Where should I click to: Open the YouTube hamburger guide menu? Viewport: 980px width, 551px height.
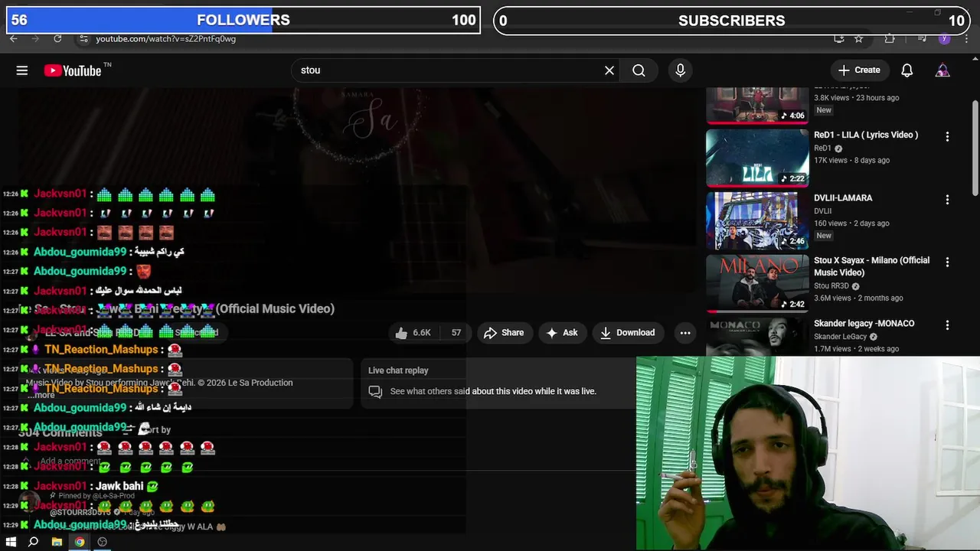tap(22, 70)
